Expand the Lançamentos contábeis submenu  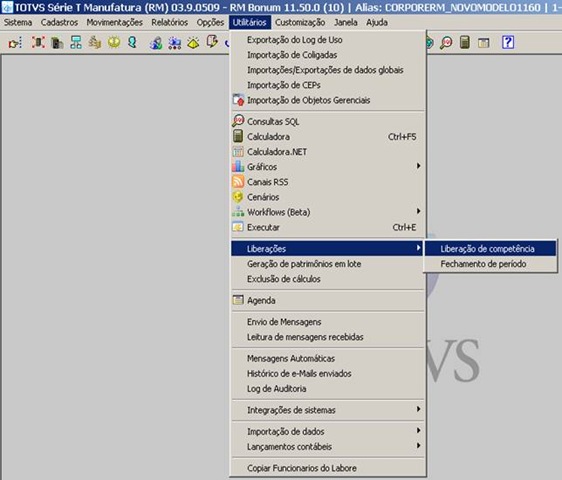pyautogui.click(x=328, y=446)
